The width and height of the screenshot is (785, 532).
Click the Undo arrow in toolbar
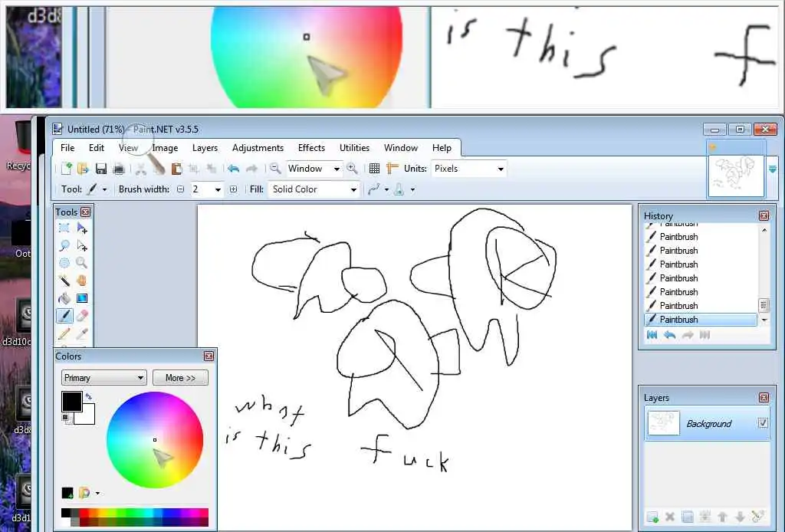(233, 169)
